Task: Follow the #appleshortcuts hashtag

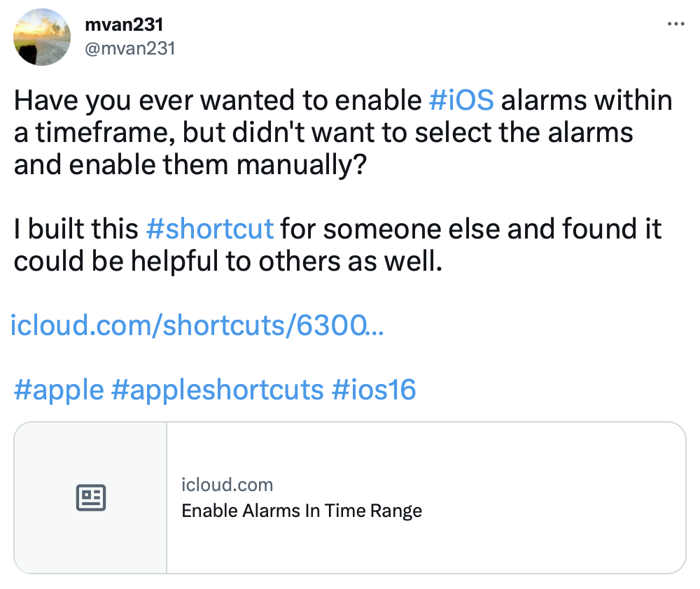Action: 218,390
